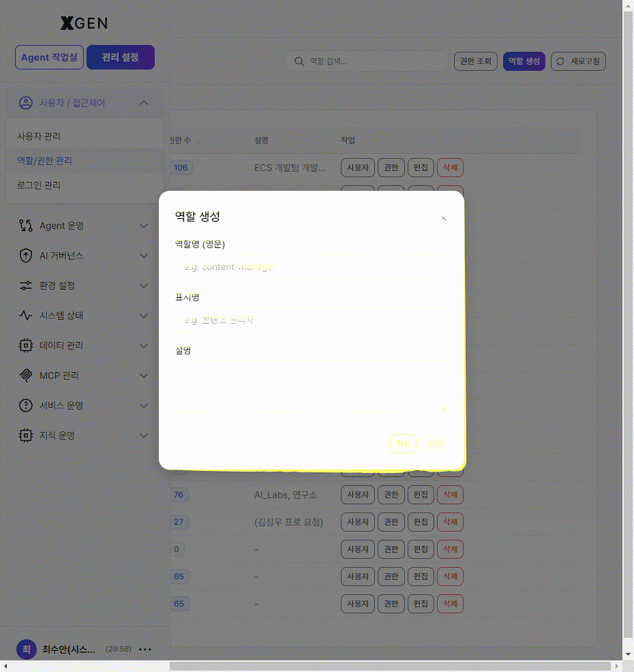Viewport: 634px width, 672px height.
Task: Expand the 시스템 상태 chevron
Action: [144, 316]
